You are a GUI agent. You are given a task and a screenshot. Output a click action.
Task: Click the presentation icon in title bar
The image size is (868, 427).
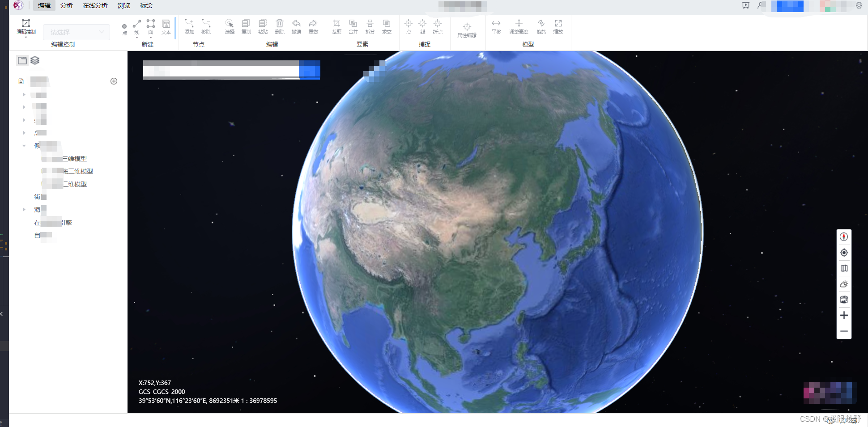coord(745,5)
